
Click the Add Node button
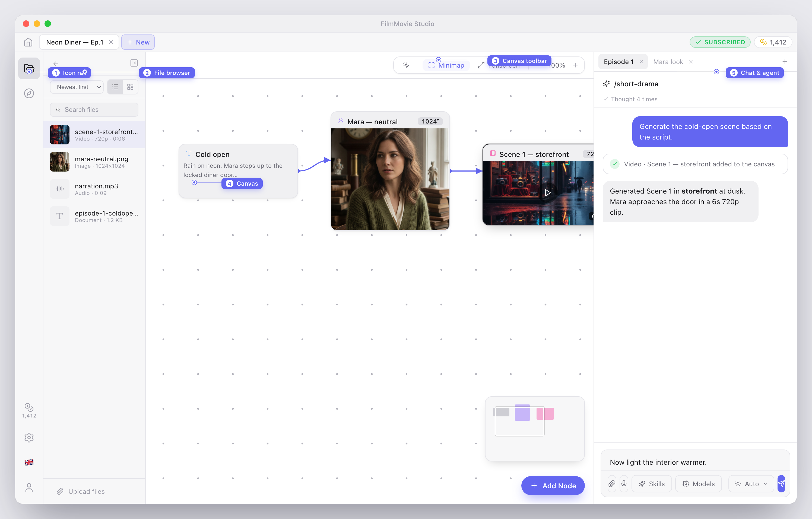[553, 486]
